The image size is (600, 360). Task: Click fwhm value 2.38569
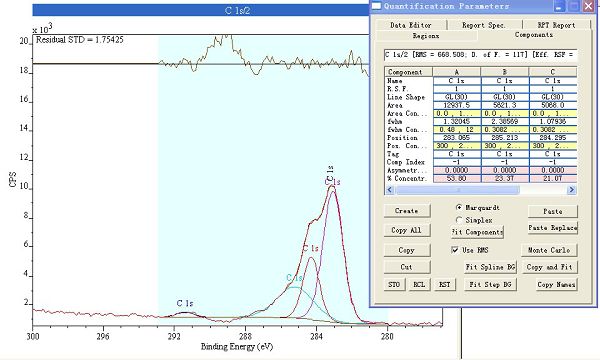point(505,121)
